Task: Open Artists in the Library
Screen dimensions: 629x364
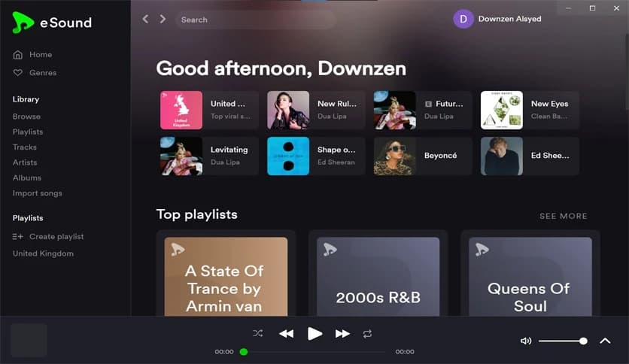Action: (x=25, y=162)
